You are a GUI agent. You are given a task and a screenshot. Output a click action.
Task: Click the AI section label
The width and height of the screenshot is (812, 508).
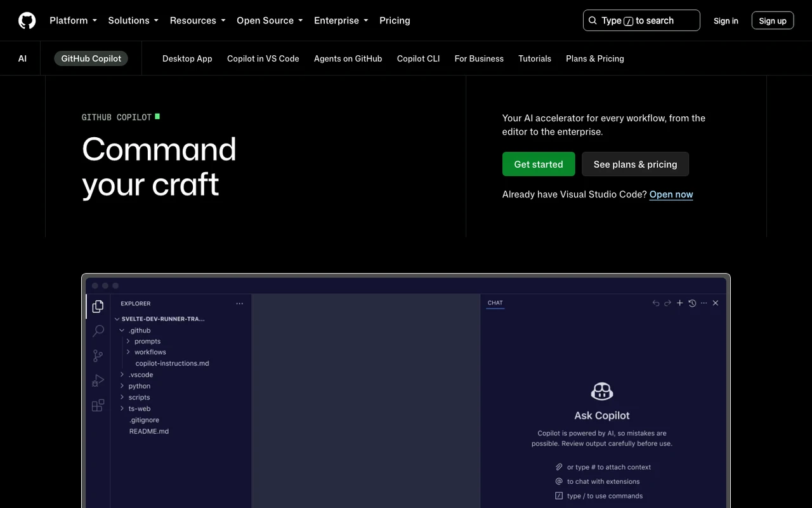(22, 58)
